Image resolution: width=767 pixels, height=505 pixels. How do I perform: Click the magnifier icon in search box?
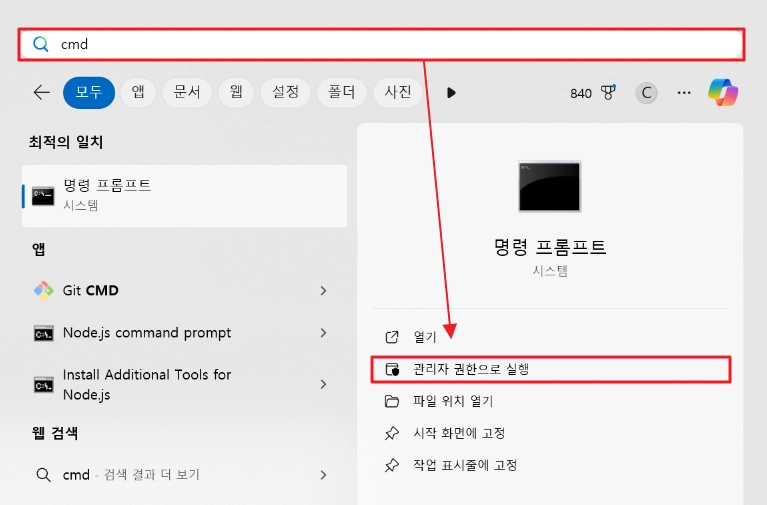coord(41,44)
